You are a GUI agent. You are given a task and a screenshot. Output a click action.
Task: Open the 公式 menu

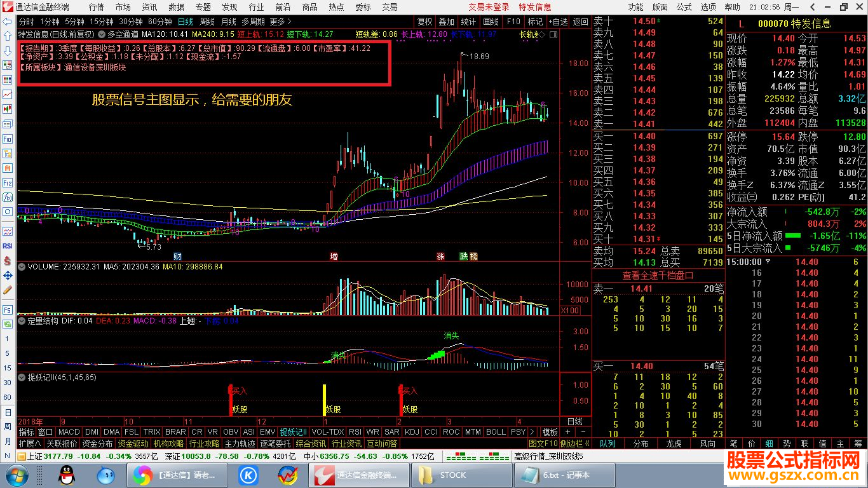pyautogui.click(x=684, y=7)
